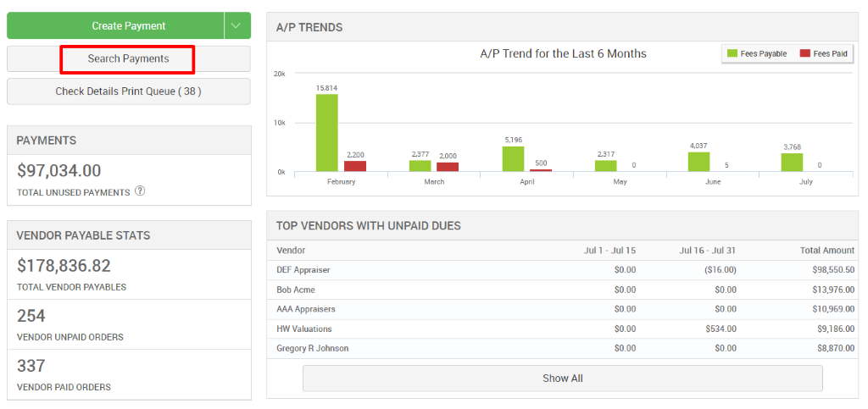Click February Fees Payable green bar
The image size is (868, 409).
tap(326, 133)
